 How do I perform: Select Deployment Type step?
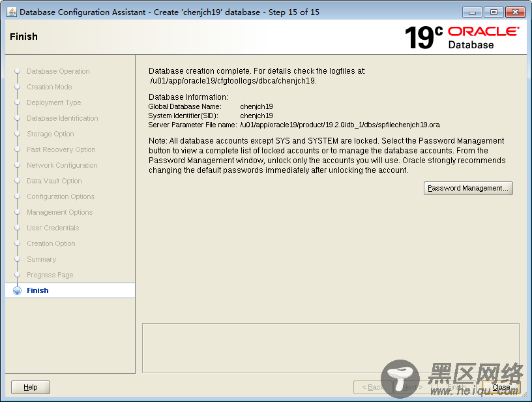click(x=54, y=102)
